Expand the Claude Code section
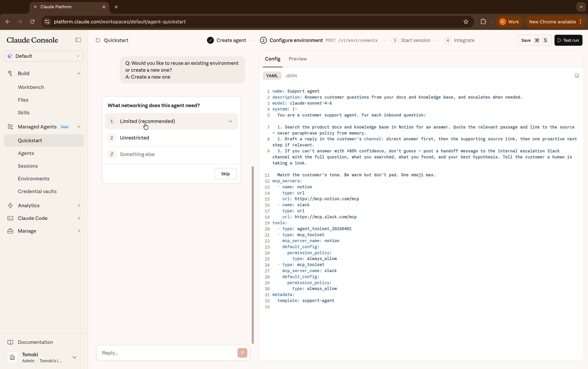Image resolution: width=588 pixels, height=369 pixels. (44, 218)
